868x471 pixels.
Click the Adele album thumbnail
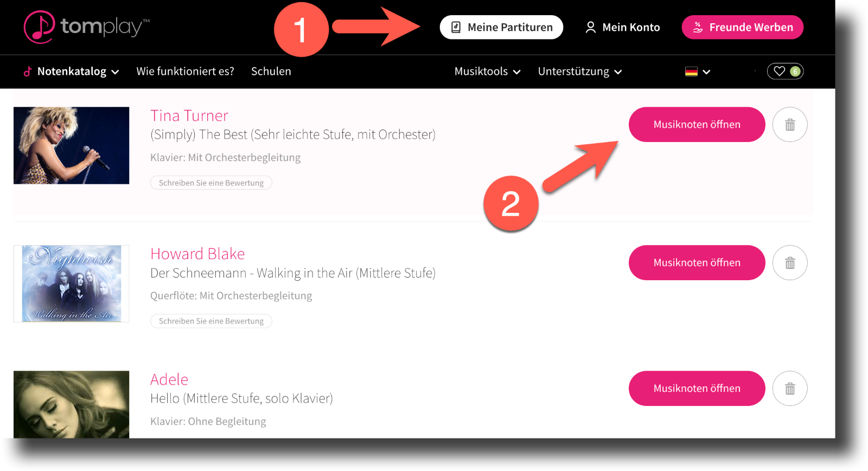71,404
